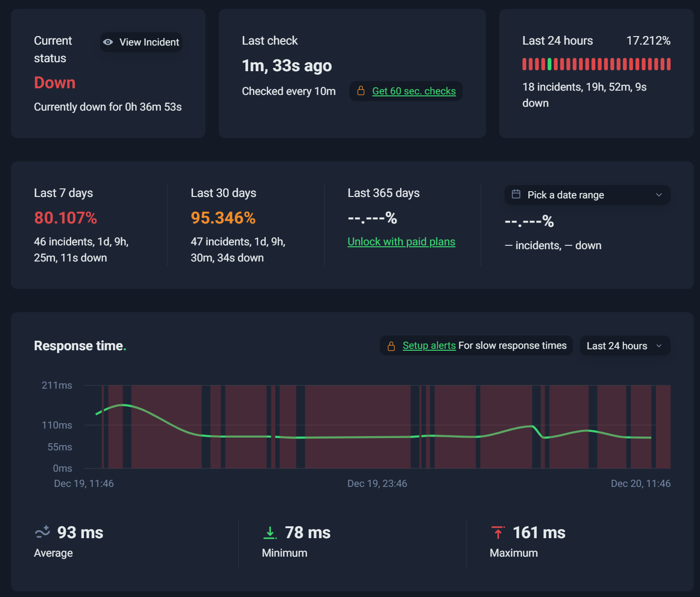
Task: Open the Setup alerts link
Action: 429,345
